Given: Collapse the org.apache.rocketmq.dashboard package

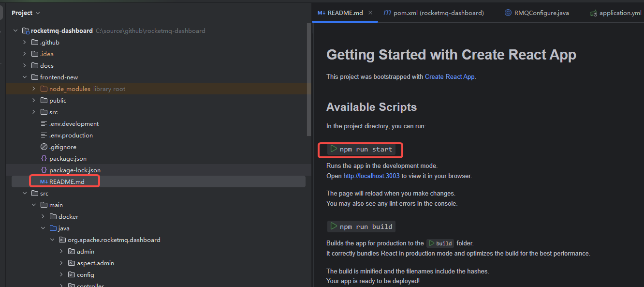Looking at the screenshot, I should [x=52, y=240].
